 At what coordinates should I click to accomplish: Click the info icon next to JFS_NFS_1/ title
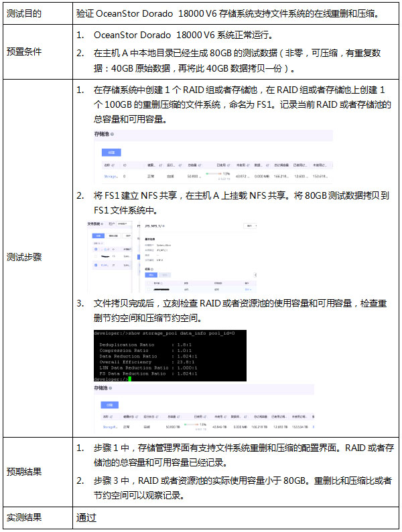click(x=163, y=226)
